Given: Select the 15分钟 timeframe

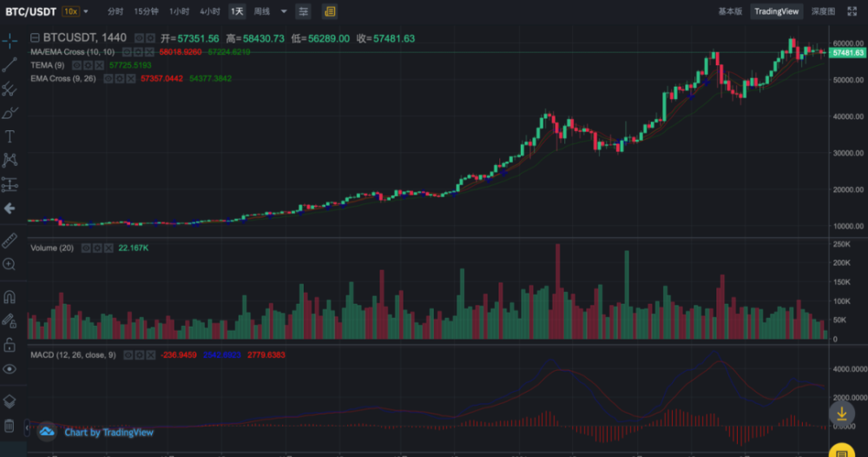Looking at the screenshot, I should point(146,11).
